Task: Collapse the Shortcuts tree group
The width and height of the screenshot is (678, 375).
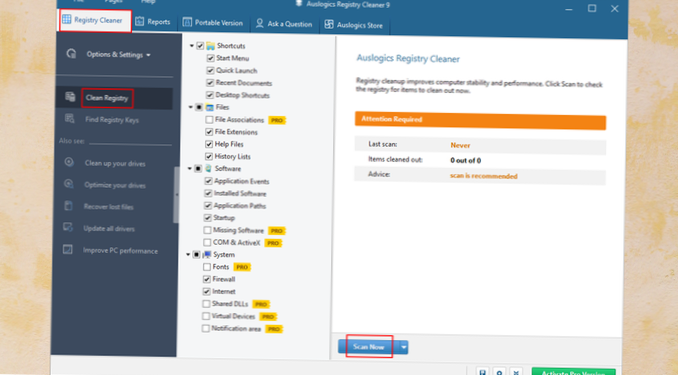Action: (x=192, y=45)
